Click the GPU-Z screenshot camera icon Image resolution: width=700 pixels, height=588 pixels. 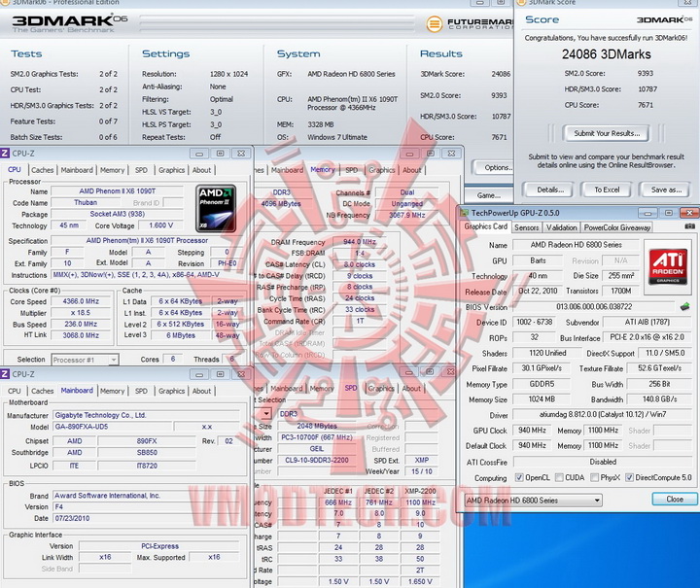pos(689,226)
